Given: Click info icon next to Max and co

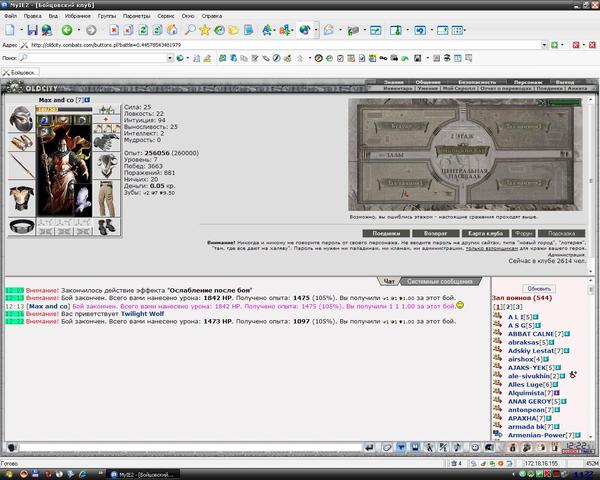Looking at the screenshot, I should pyautogui.click(x=87, y=100).
